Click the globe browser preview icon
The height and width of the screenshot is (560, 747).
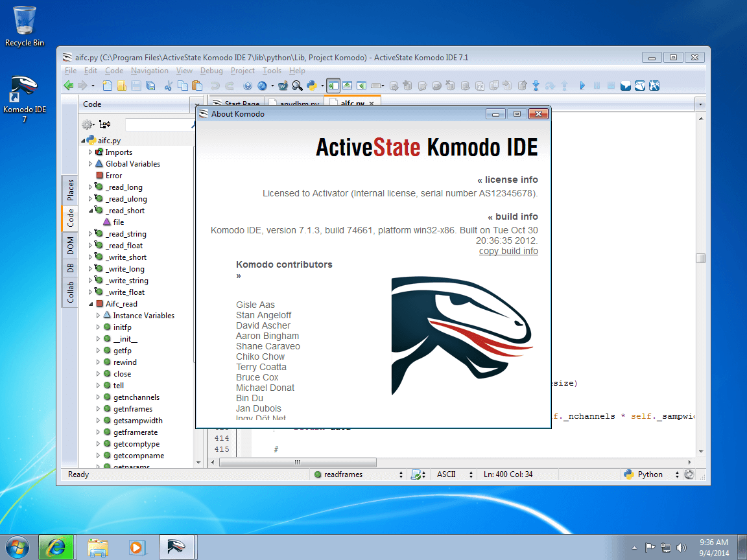[262, 86]
